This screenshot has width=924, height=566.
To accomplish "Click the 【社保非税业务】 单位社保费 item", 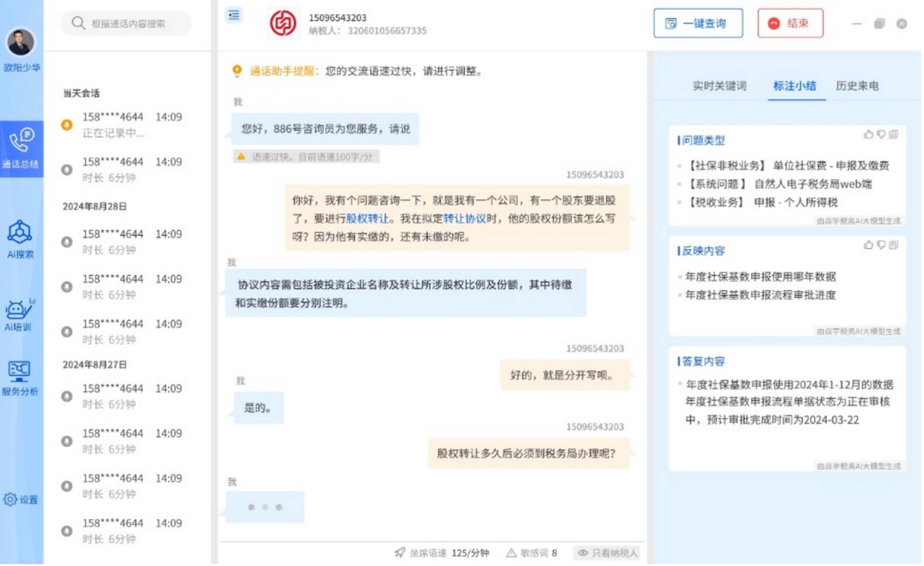I will click(786, 165).
